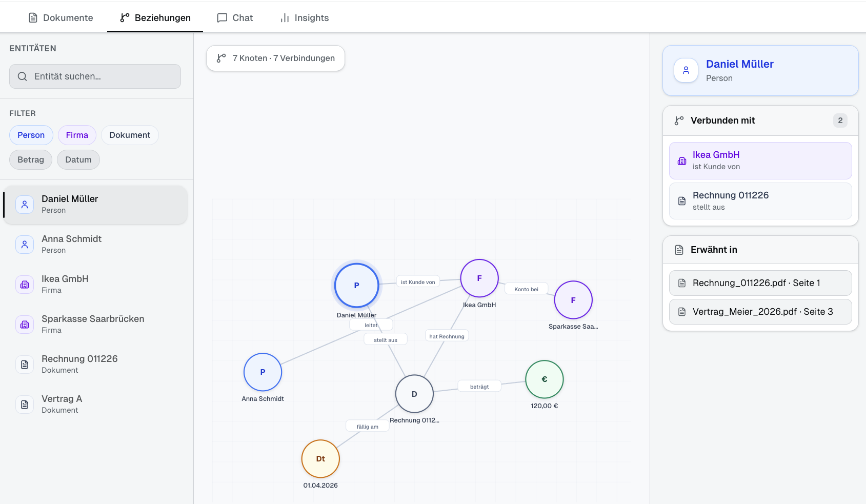Click the date node 01.04.2026

320,459
